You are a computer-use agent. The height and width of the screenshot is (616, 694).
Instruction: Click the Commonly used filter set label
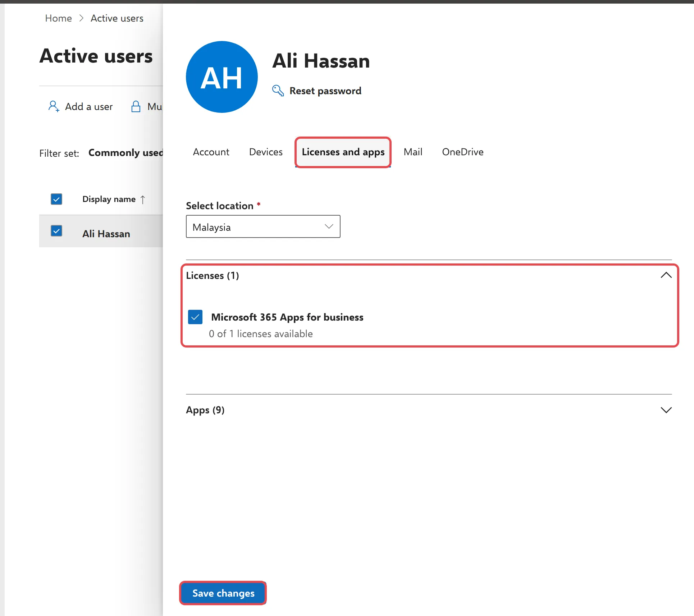point(126,153)
